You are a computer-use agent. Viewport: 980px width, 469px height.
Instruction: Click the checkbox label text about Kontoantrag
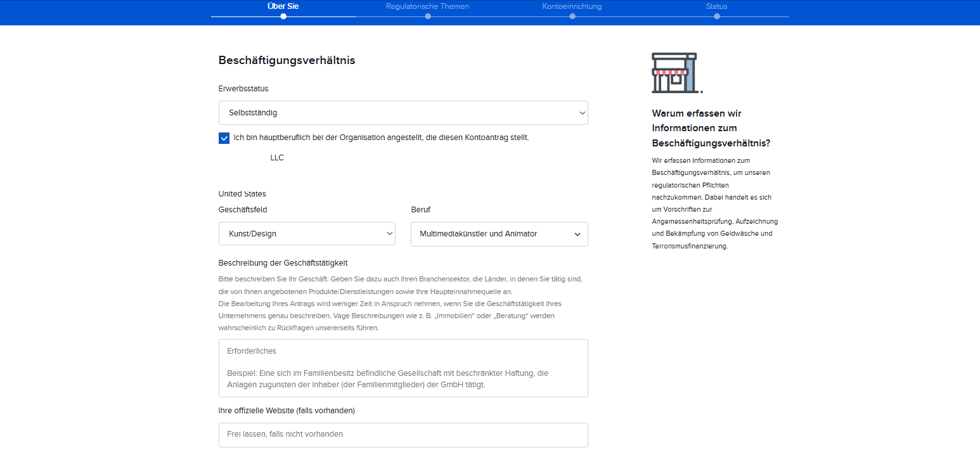[x=381, y=138]
